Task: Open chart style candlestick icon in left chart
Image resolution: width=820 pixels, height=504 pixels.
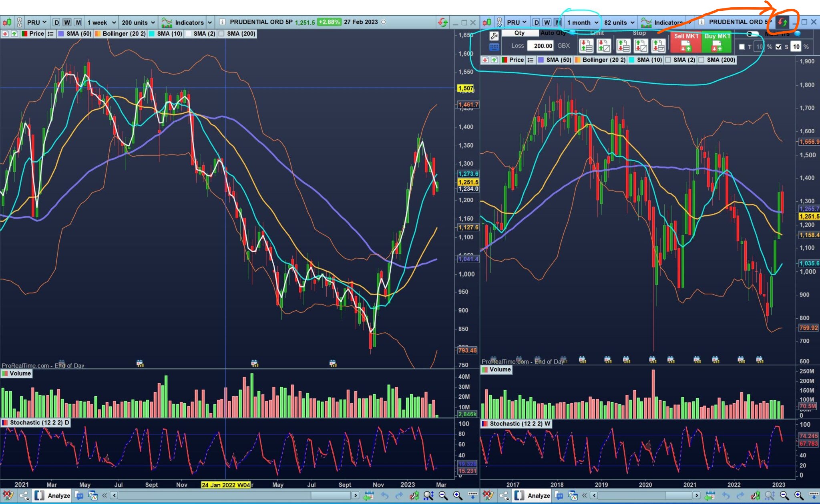Action: (x=7, y=22)
